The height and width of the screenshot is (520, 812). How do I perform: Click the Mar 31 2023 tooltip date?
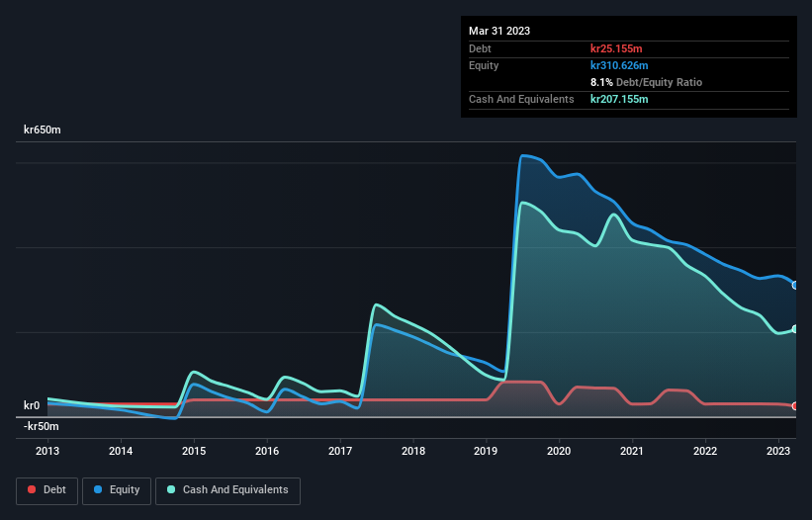click(499, 31)
